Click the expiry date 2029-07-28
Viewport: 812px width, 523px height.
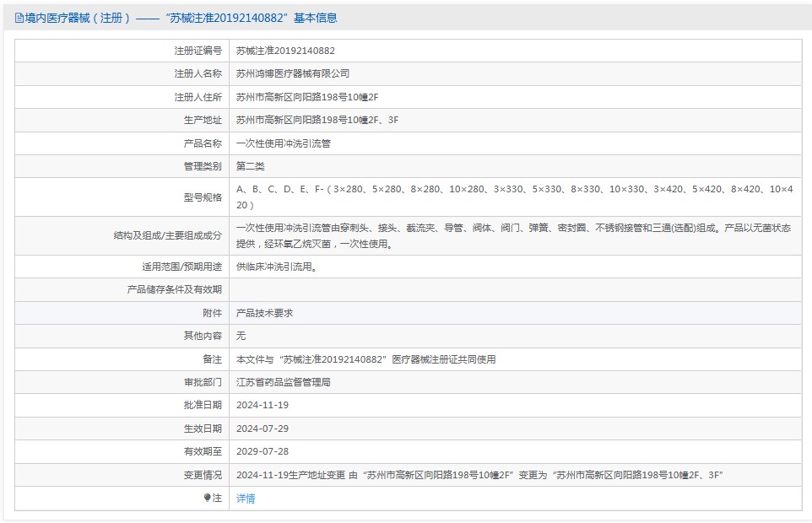click(x=262, y=451)
